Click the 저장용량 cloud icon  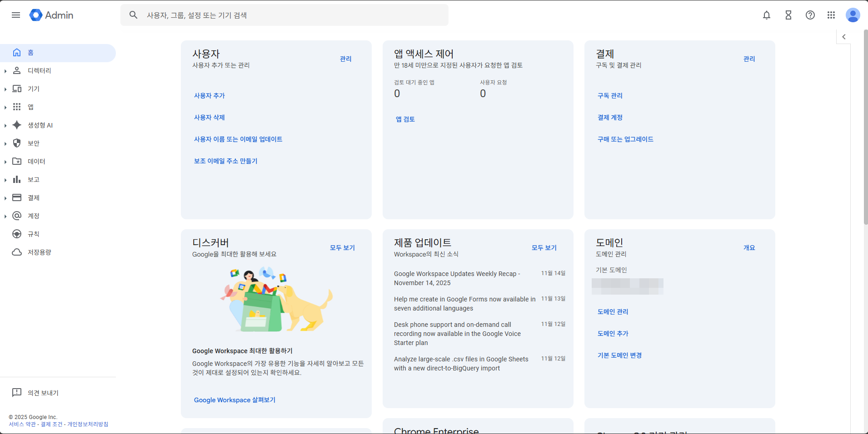pos(17,252)
